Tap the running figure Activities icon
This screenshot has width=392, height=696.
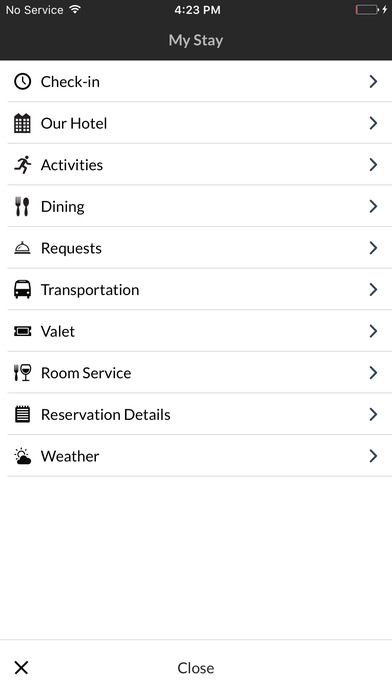[x=22, y=165]
